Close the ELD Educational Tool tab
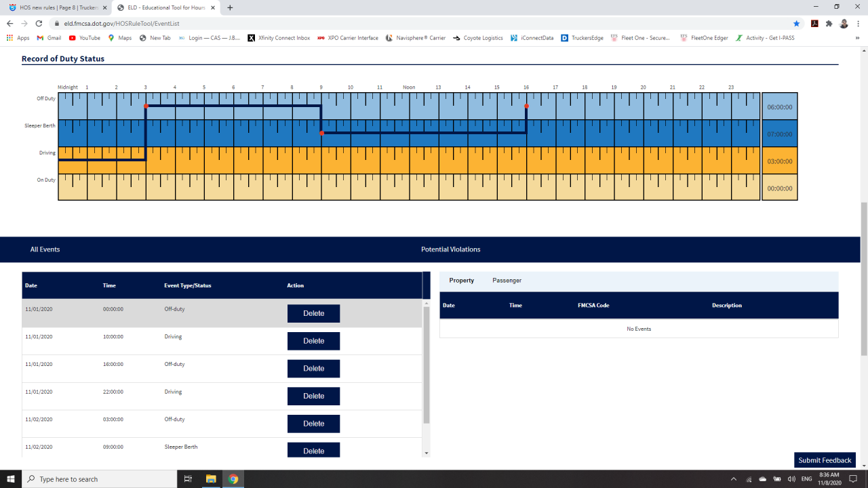The image size is (868, 488). pyautogui.click(x=213, y=7)
